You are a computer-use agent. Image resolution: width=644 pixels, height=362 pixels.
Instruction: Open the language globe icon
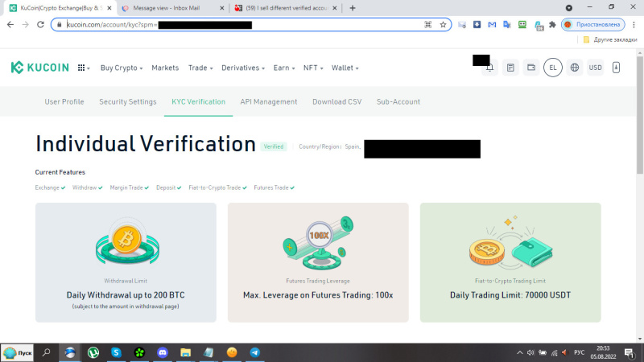574,68
